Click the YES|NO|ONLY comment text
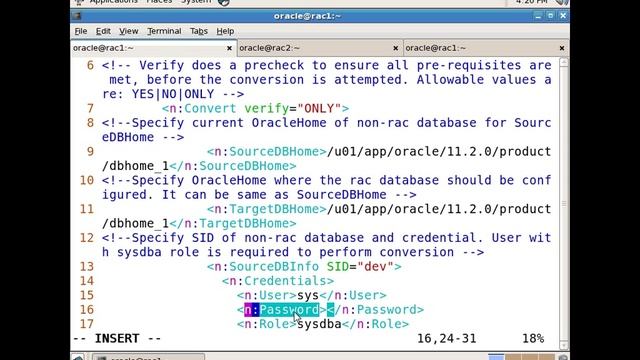 point(173,94)
